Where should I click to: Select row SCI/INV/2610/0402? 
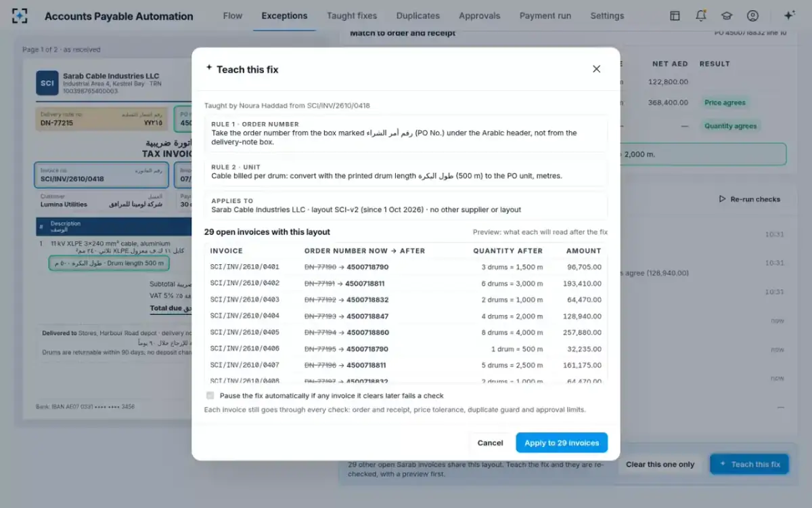point(406,283)
